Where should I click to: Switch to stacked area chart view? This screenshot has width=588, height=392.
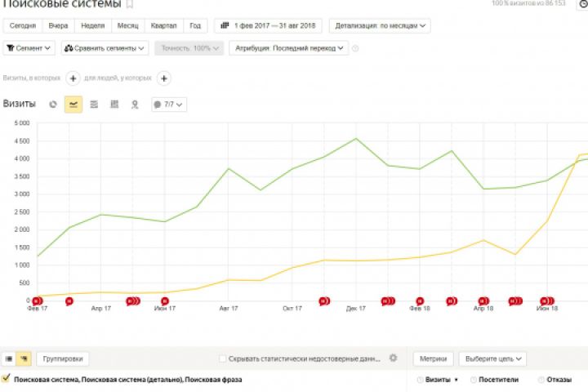[x=94, y=105]
